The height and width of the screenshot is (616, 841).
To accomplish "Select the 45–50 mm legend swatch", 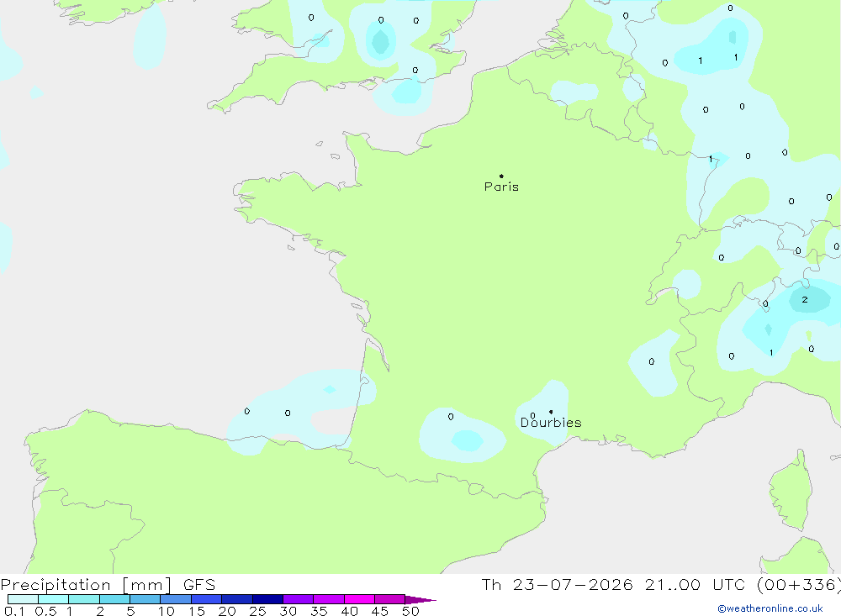I will click(x=390, y=599).
